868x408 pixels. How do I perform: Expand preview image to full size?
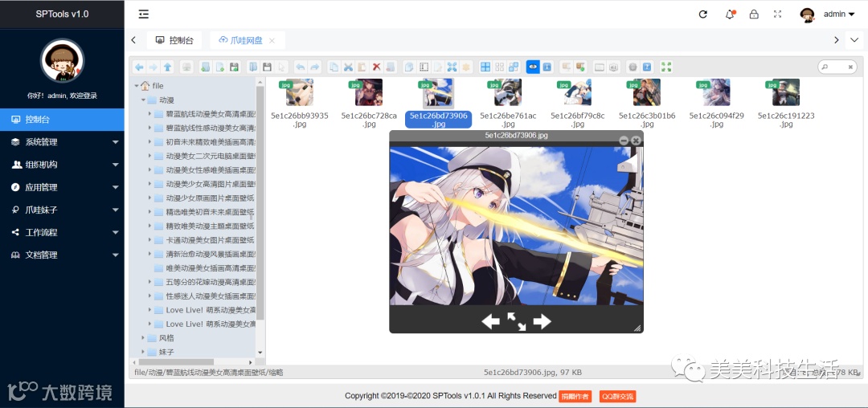517,321
